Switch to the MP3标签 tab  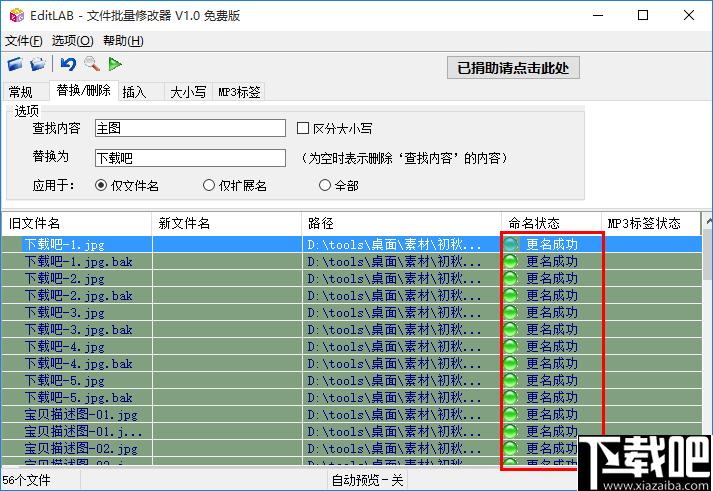coord(239,92)
